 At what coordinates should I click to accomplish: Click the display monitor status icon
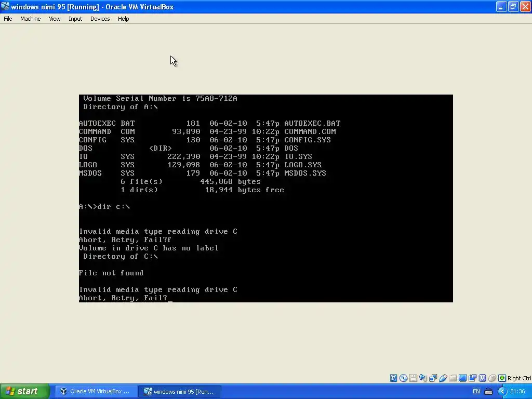pos(462,378)
